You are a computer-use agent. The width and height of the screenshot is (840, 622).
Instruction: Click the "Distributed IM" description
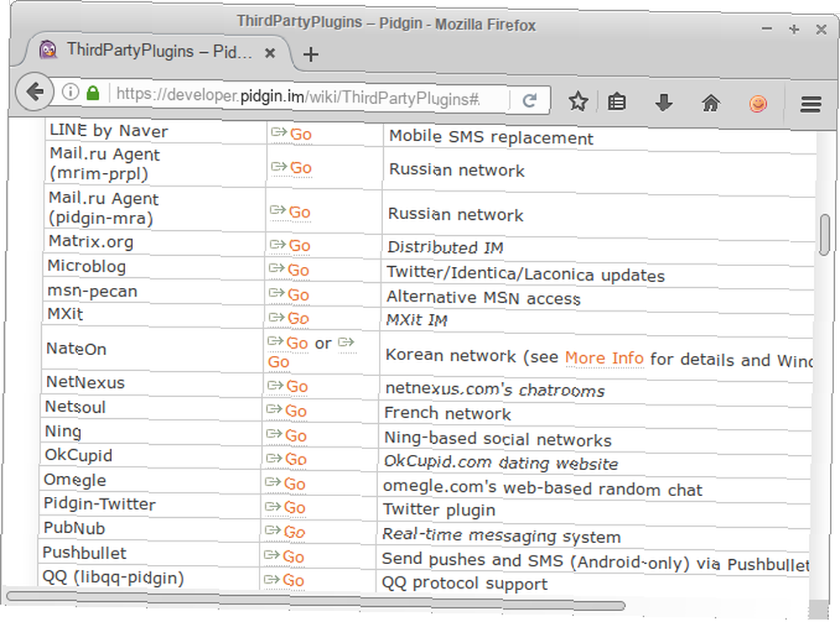point(446,248)
